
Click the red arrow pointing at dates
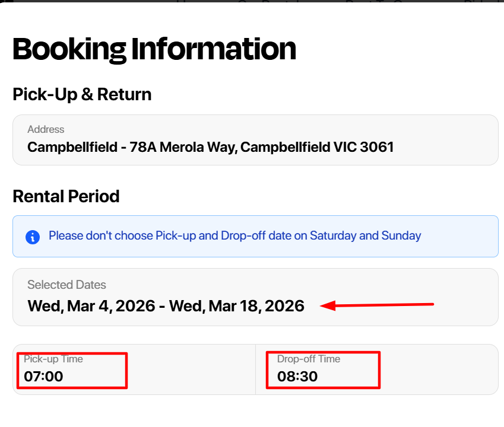[377, 305]
